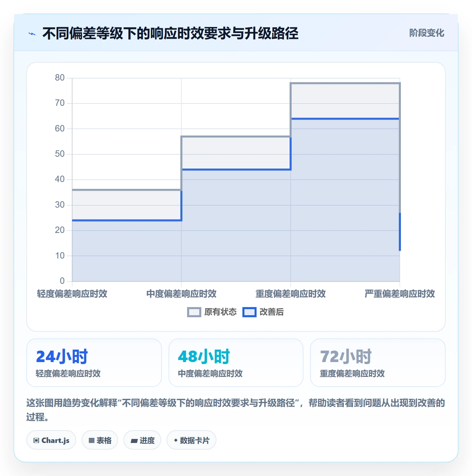Select the 数据卡片 tag chip
472x476 pixels.
coord(191,440)
